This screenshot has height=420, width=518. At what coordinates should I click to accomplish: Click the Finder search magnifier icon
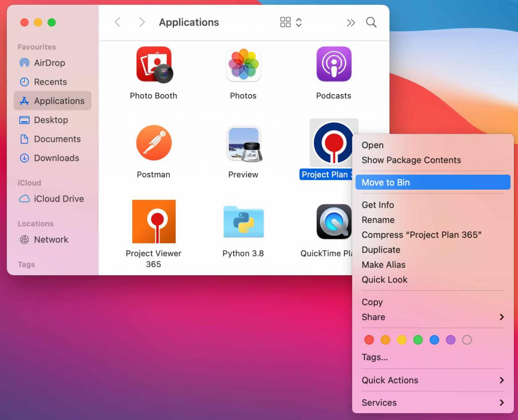pos(371,22)
